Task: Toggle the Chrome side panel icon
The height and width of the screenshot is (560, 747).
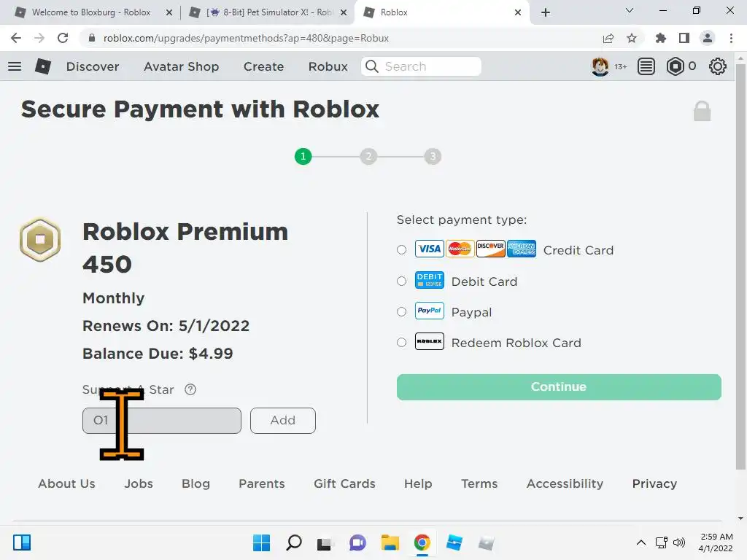Action: 684,38
